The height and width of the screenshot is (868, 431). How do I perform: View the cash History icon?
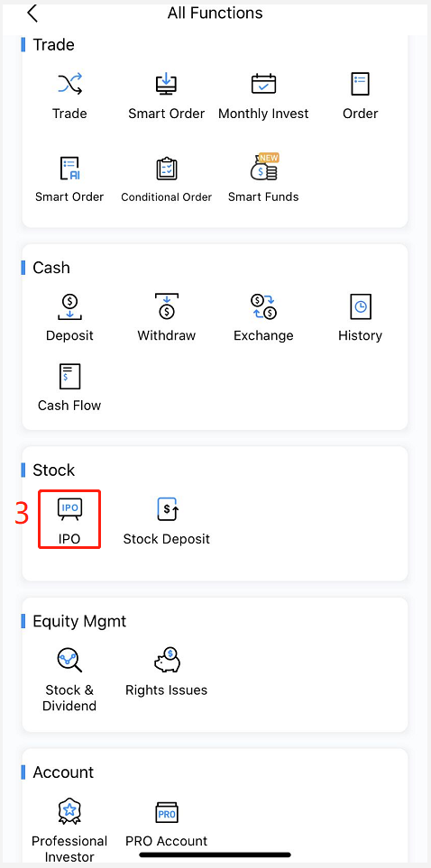click(x=360, y=306)
